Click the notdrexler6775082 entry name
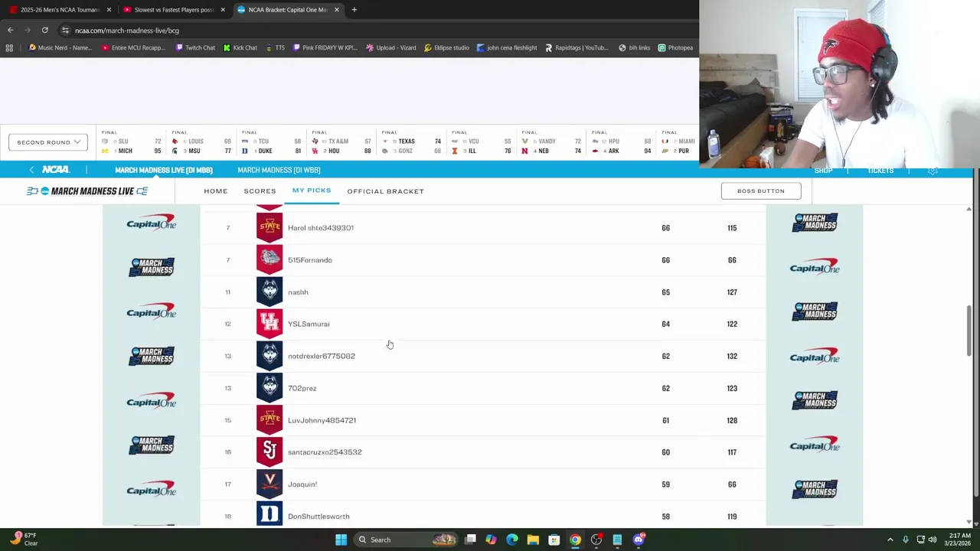This screenshot has width=980, height=551. 322,356
